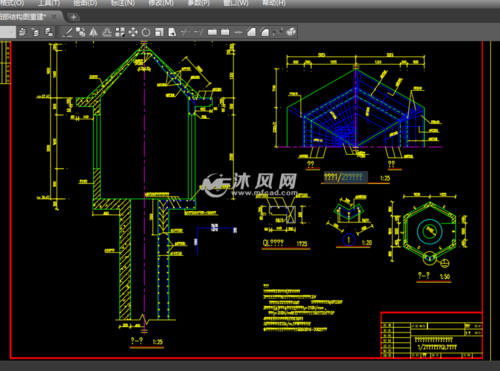Click the second layer tool icon
Screen dimensions: 500x371
click(x=35, y=32)
